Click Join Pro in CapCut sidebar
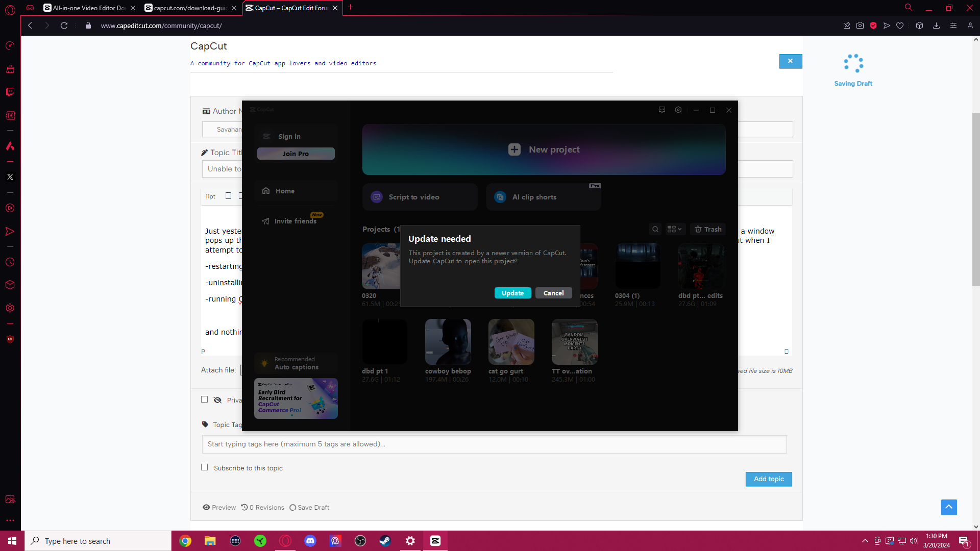 click(296, 154)
